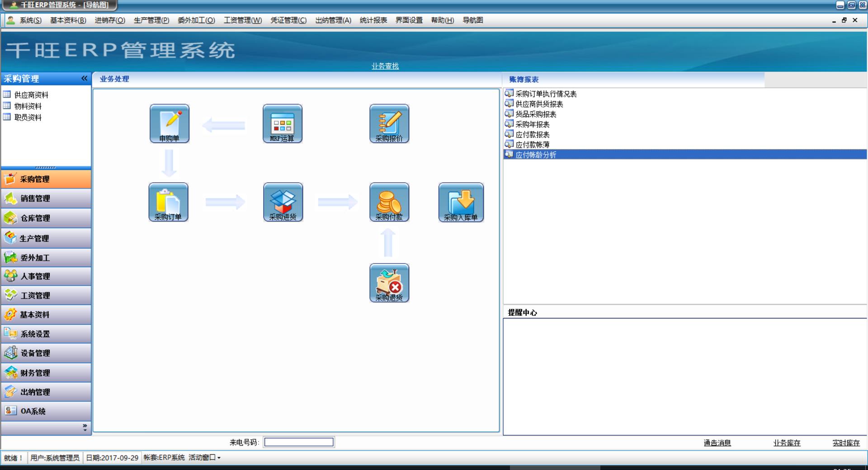This screenshot has height=470, width=868.
Task: Open the 申购单 purchase requisition icon
Action: (x=170, y=124)
